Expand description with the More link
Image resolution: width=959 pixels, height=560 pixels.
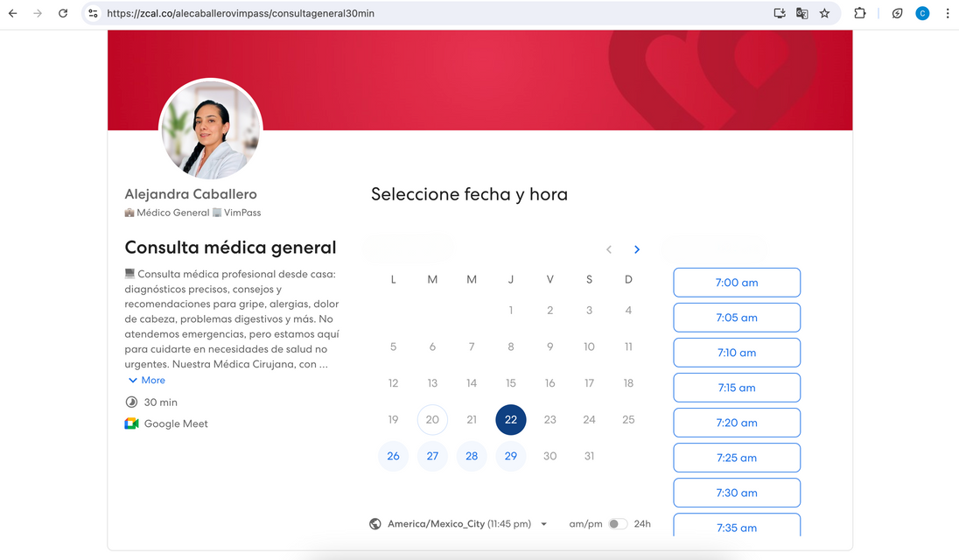[x=147, y=381]
